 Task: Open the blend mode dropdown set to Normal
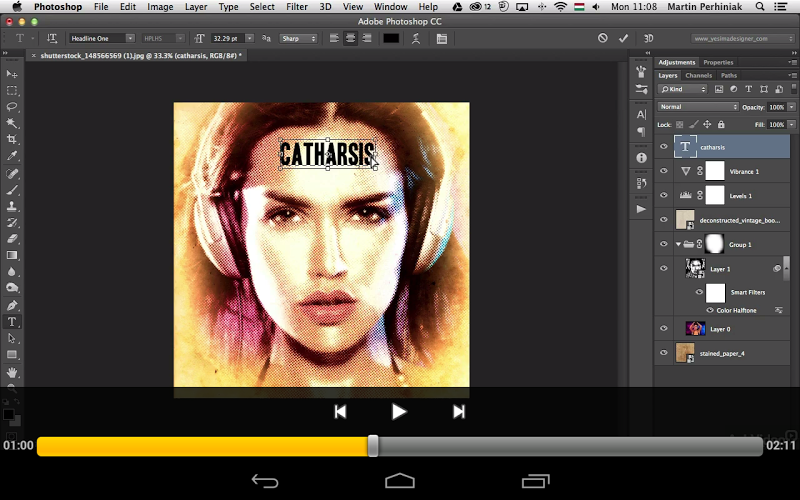coord(698,107)
